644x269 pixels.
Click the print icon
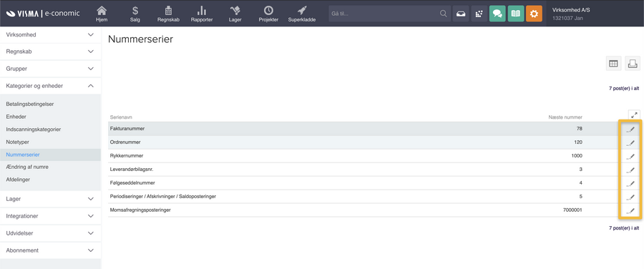pyautogui.click(x=633, y=63)
